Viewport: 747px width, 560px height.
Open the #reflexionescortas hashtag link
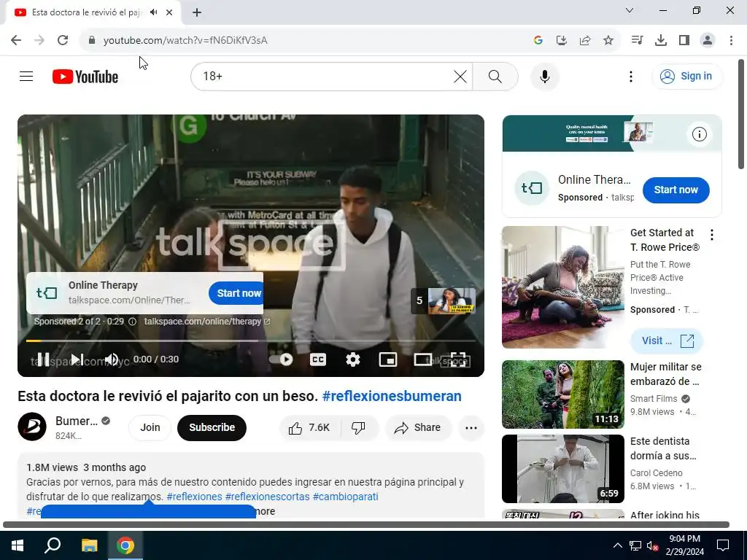[267, 497]
